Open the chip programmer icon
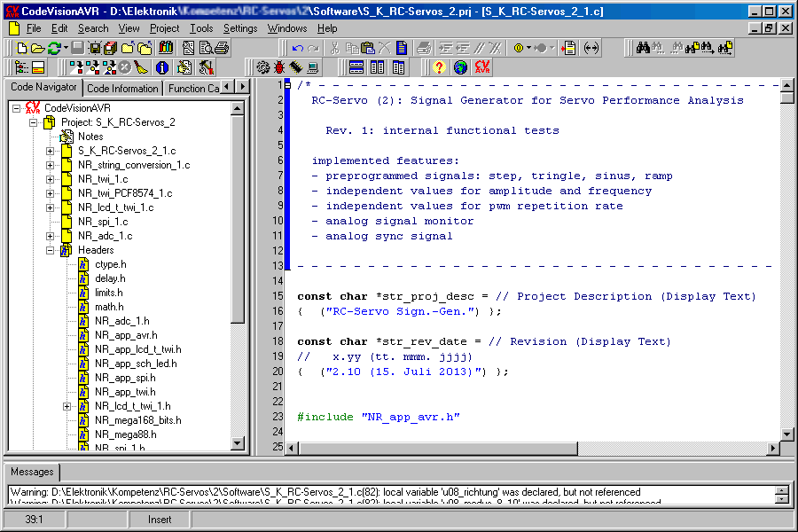 [295, 66]
